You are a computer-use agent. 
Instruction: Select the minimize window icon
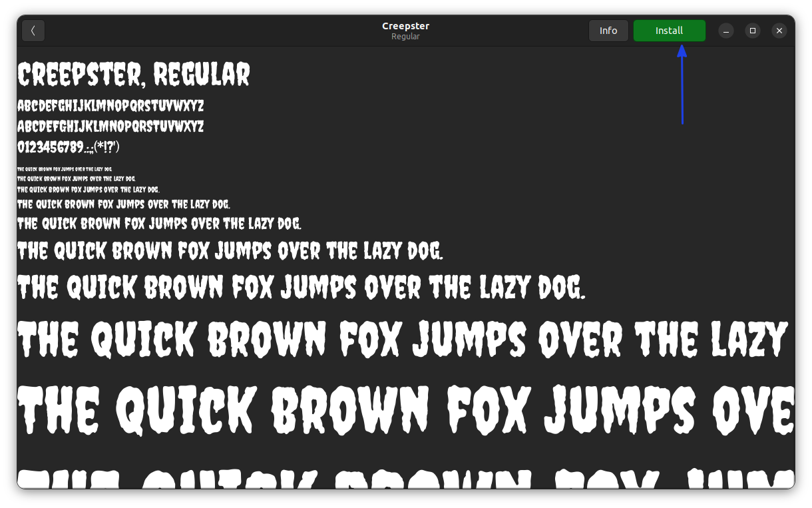pos(725,31)
